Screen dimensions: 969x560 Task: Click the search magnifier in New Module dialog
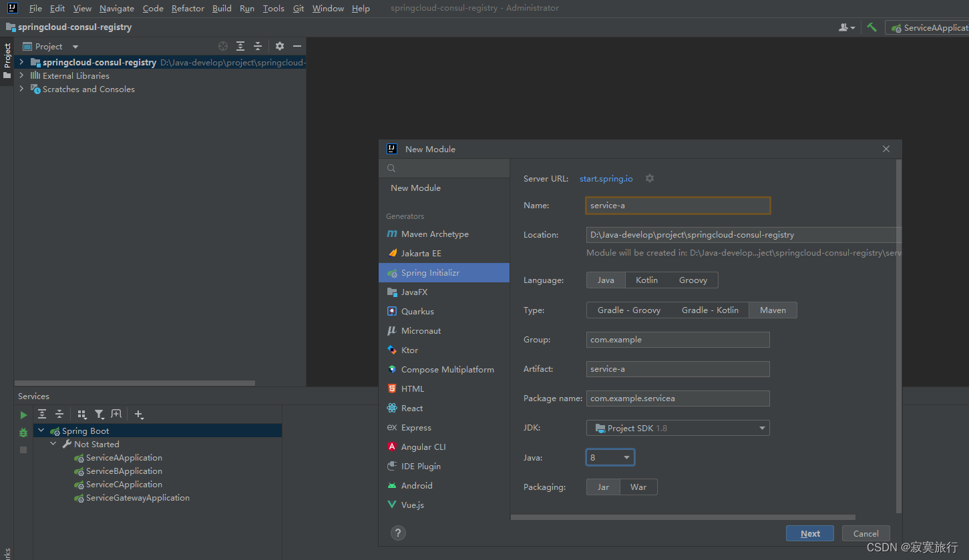[391, 168]
